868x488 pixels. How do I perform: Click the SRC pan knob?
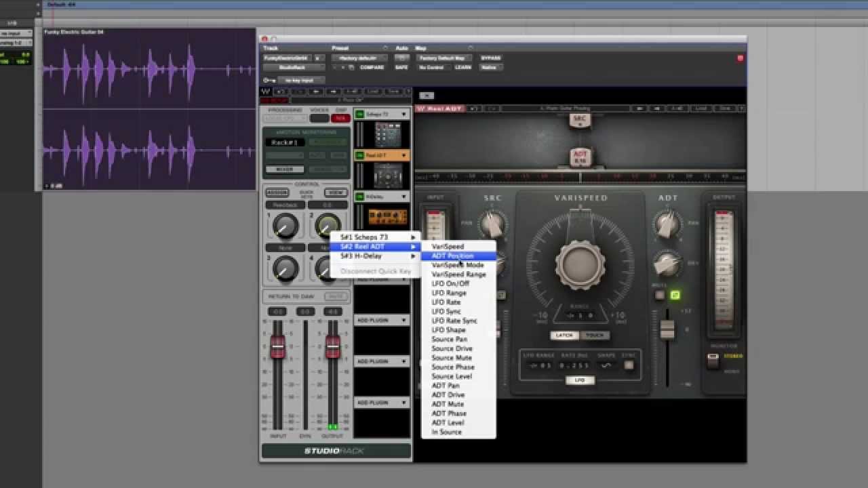493,223
